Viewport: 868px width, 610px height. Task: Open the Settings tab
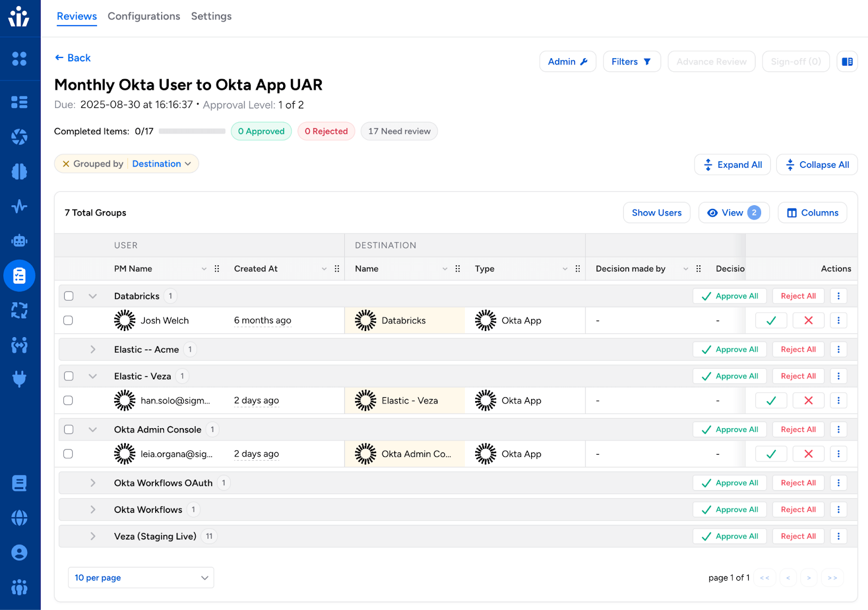pyautogui.click(x=211, y=16)
